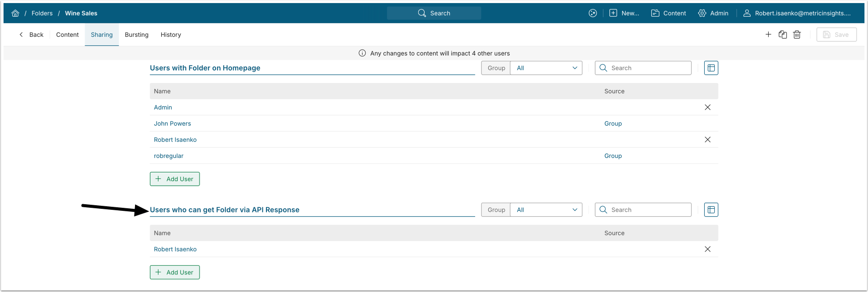Remove Robert Isaenko from API Response users
Image resolution: width=868 pixels, height=292 pixels.
(707, 249)
